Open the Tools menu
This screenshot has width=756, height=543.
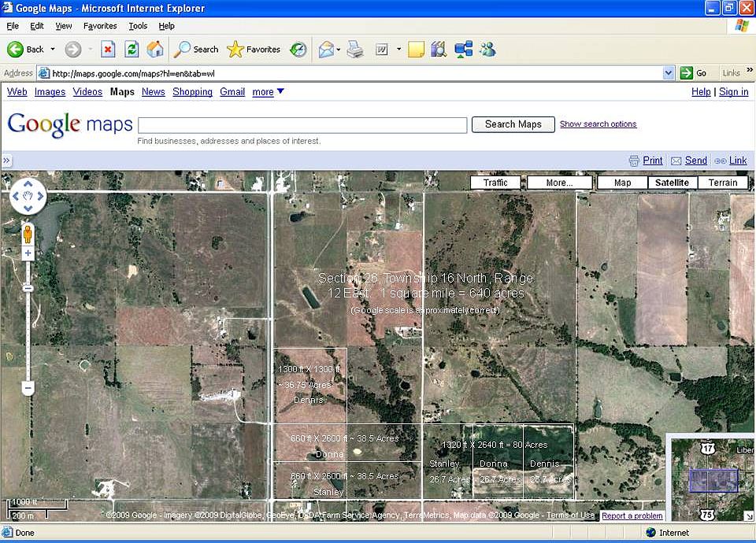pyautogui.click(x=138, y=26)
